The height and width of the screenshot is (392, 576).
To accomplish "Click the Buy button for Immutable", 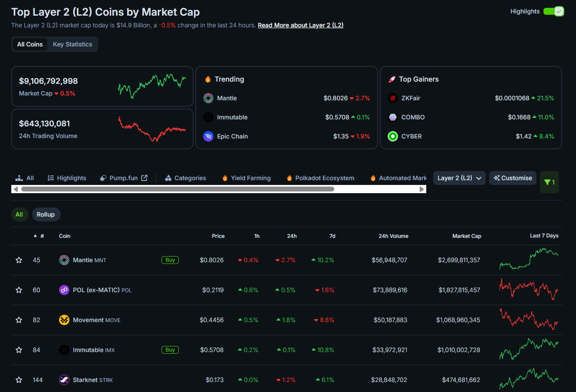I will point(170,350).
